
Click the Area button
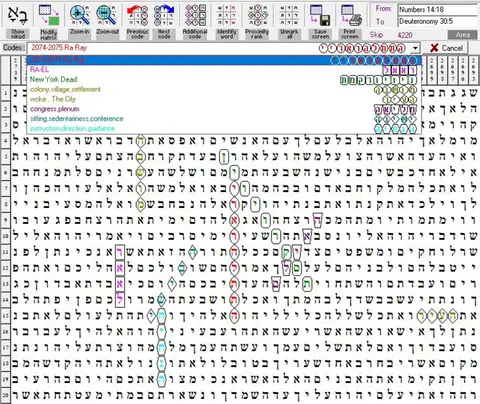click(x=462, y=35)
